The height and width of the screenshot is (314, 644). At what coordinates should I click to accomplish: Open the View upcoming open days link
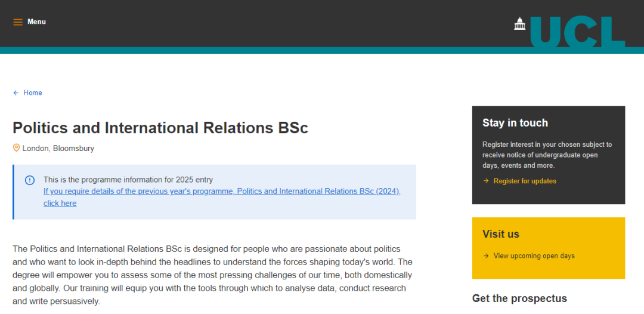(x=534, y=256)
